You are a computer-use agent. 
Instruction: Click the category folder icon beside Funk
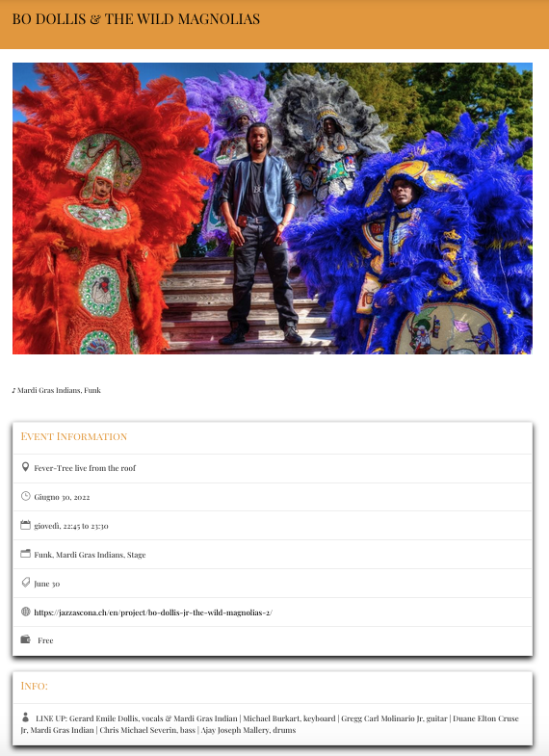tap(26, 554)
